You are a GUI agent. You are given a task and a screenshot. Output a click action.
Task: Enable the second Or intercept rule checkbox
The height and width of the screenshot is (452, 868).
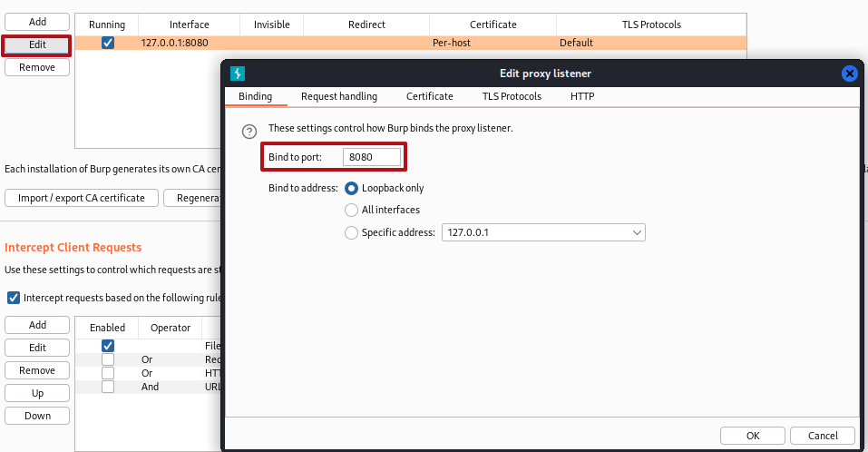pyautogui.click(x=108, y=373)
